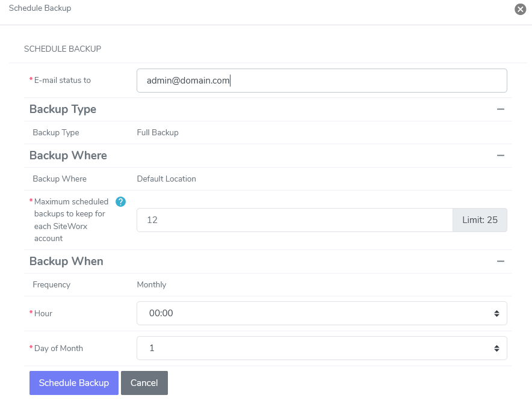Click the Schedule Backup dialog title
This screenshot has height=401, width=532.
(x=40, y=8)
